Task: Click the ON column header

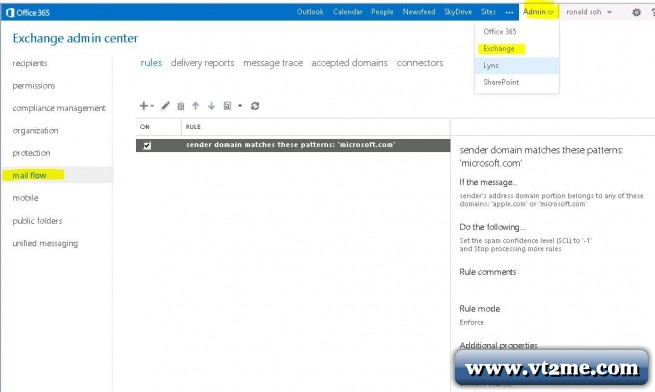Action: pos(145,127)
